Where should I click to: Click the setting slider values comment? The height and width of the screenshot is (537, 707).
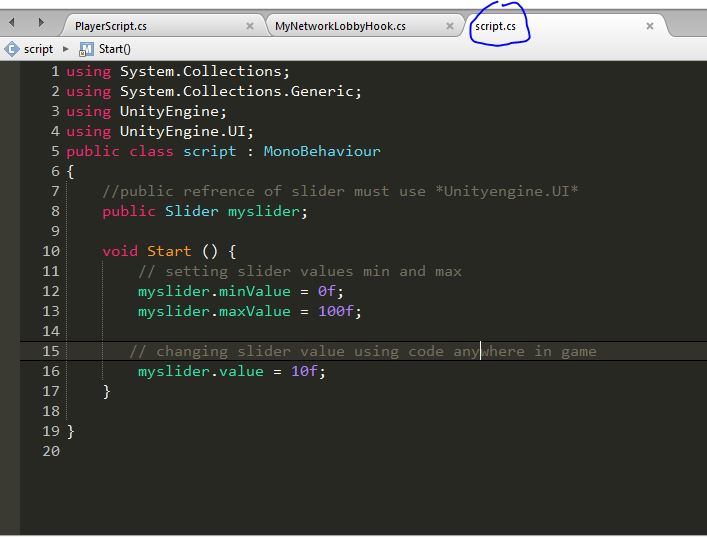(300, 271)
